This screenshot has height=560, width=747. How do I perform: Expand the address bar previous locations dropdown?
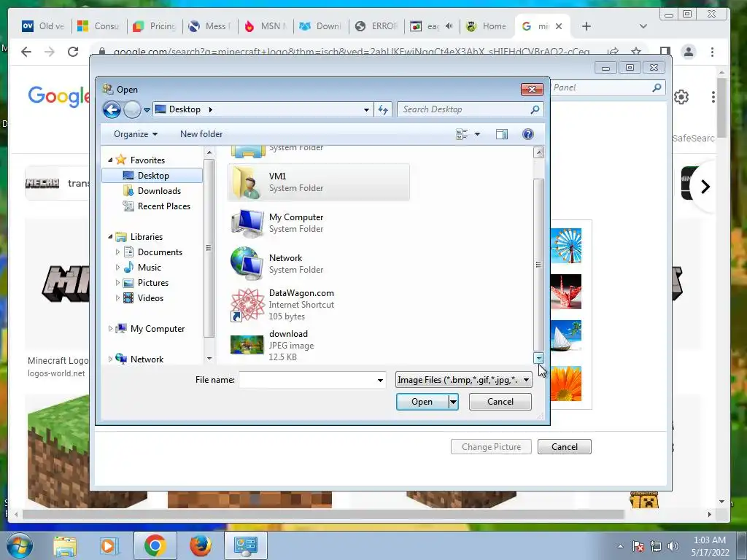tap(366, 110)
